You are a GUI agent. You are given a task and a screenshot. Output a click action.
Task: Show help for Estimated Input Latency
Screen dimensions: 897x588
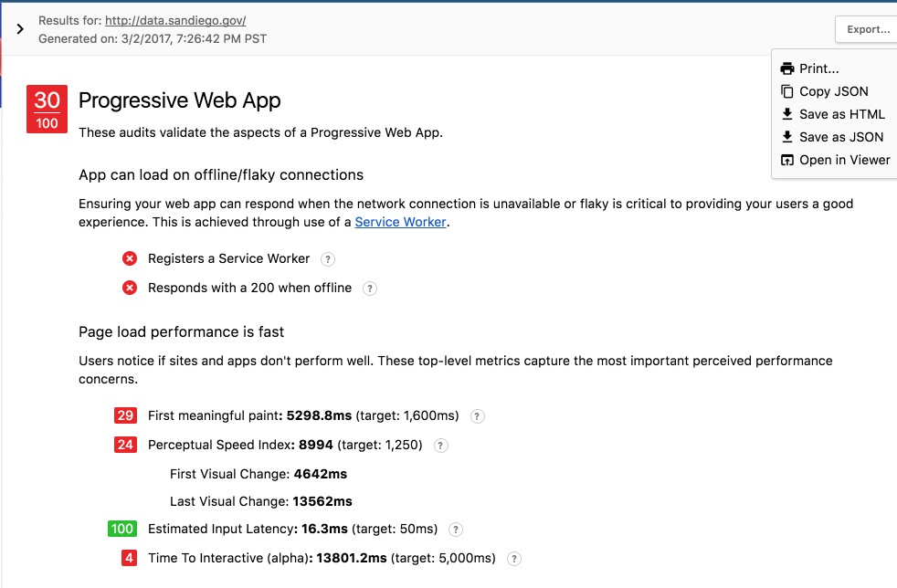coord(456,530)
